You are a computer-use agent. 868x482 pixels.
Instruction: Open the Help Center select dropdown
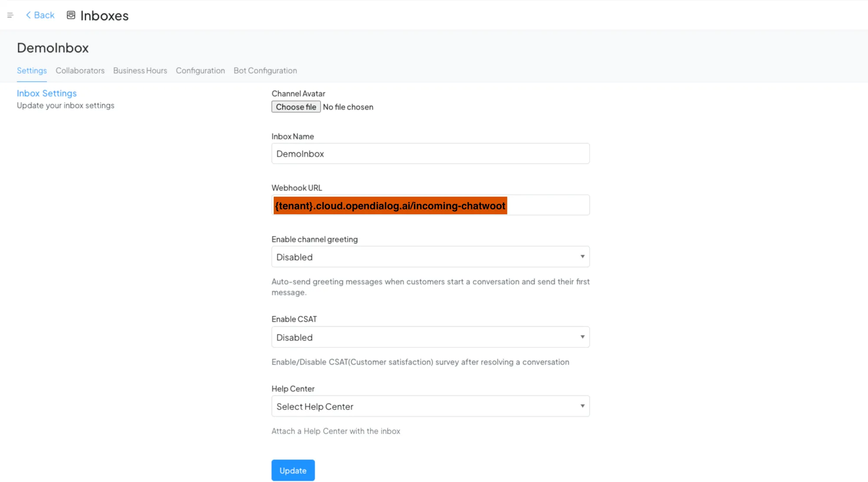coord(431,406)
